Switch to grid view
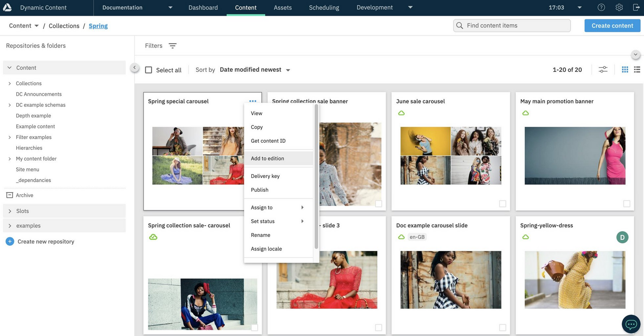 (x=625, y=70)
